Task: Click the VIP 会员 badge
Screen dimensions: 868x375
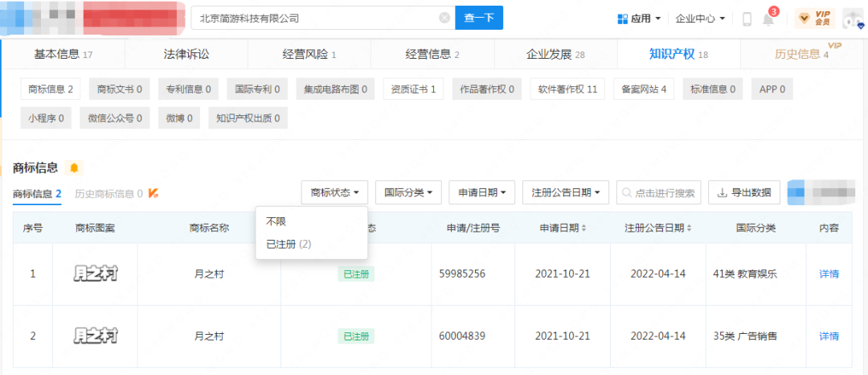Action: [x=815, y=19]
